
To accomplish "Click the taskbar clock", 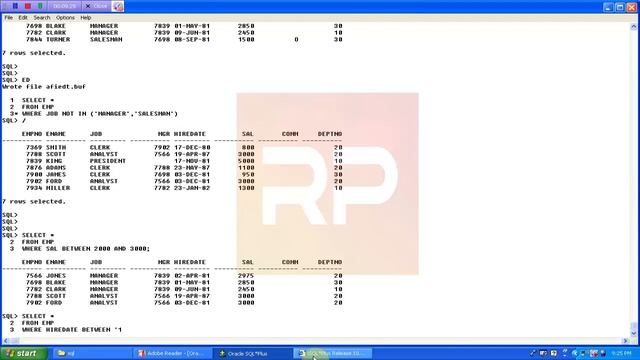I will (621, 353).
